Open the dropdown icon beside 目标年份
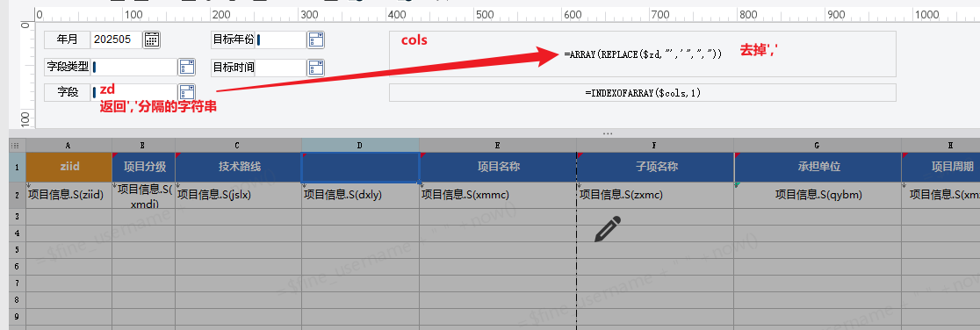 [315, 39]
